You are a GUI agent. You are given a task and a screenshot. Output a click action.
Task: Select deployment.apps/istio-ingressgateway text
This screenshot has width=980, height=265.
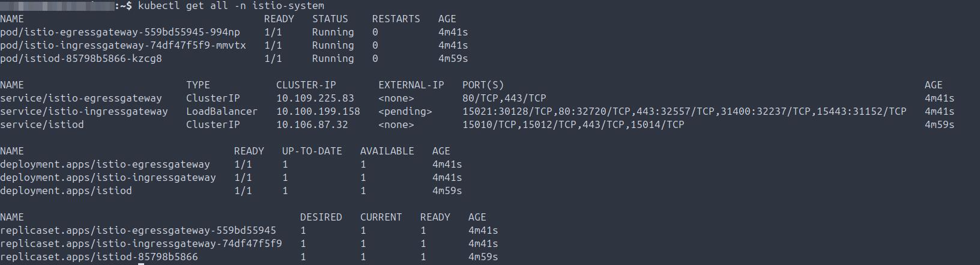click(x=107, y=177)
